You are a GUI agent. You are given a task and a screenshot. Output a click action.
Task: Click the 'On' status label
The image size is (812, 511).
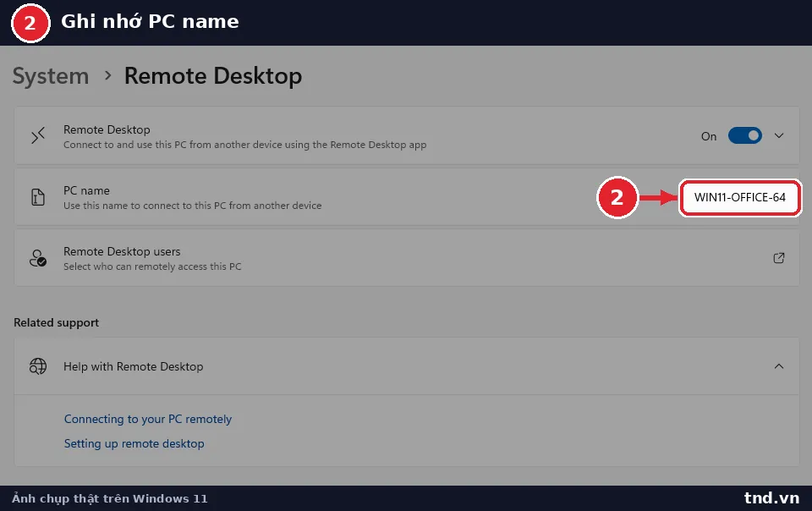coord(709,136)
